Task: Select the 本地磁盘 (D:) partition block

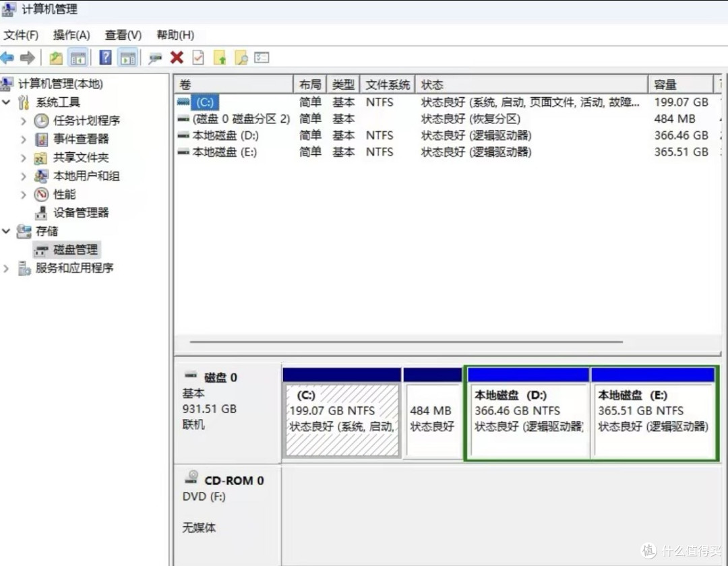Action: click(x=528, y=413)
